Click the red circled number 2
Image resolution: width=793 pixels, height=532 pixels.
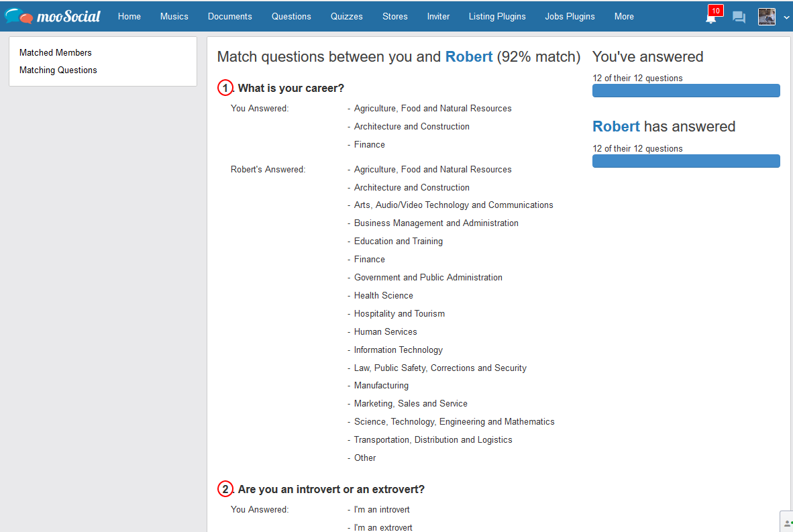coord(225,489)
